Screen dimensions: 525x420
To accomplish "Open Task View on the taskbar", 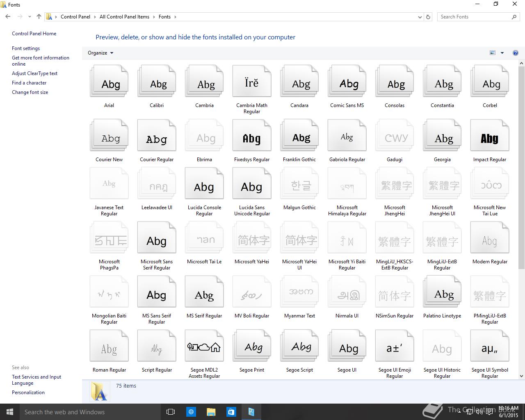I will (171, 412).
